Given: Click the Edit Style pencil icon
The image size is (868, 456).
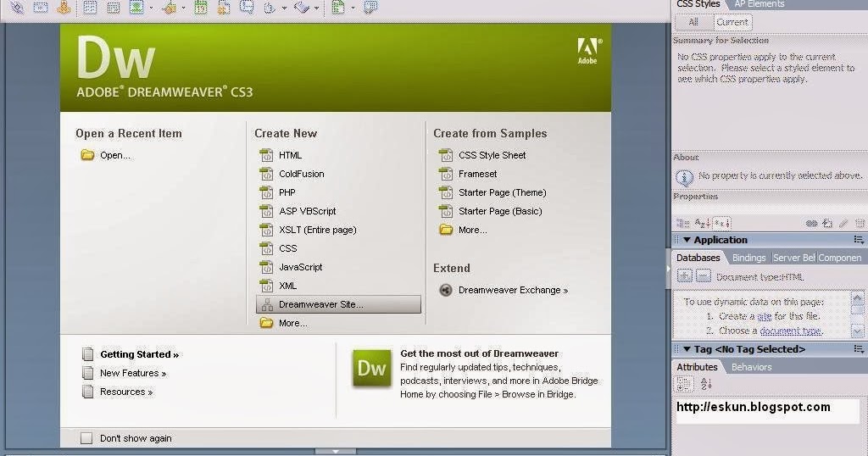Looking at the screenshot, I should (843, 223).
